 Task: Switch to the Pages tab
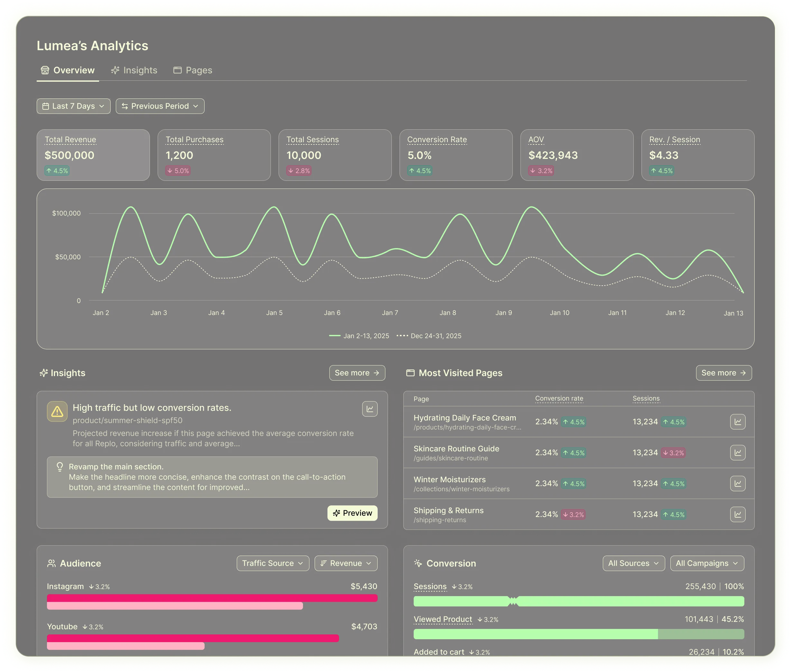tap(193, 70)
